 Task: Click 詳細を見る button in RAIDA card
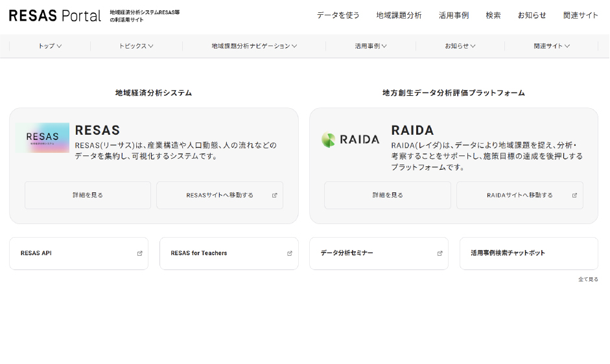pos(388,195)
